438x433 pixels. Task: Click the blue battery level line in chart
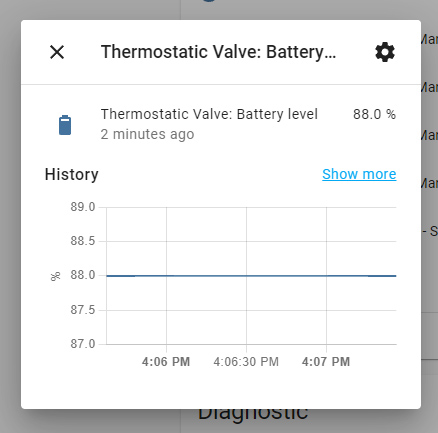point(251,276)
